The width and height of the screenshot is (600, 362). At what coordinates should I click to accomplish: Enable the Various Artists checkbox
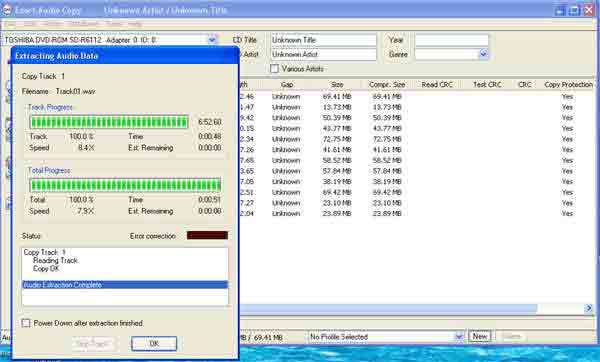click(274, 69)
